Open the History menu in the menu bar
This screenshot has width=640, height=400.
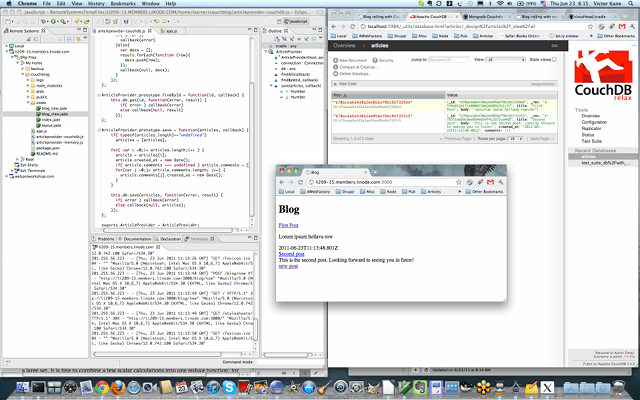[x=96, y=3]
